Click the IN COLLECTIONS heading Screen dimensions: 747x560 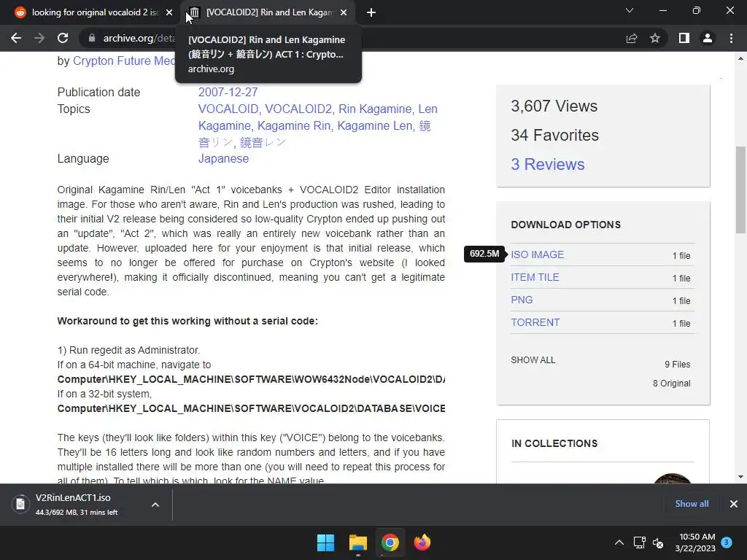(554, 443)
